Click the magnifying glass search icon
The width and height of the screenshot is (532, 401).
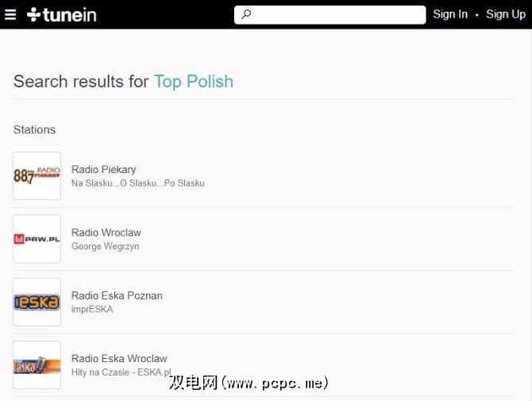point(246,14)
